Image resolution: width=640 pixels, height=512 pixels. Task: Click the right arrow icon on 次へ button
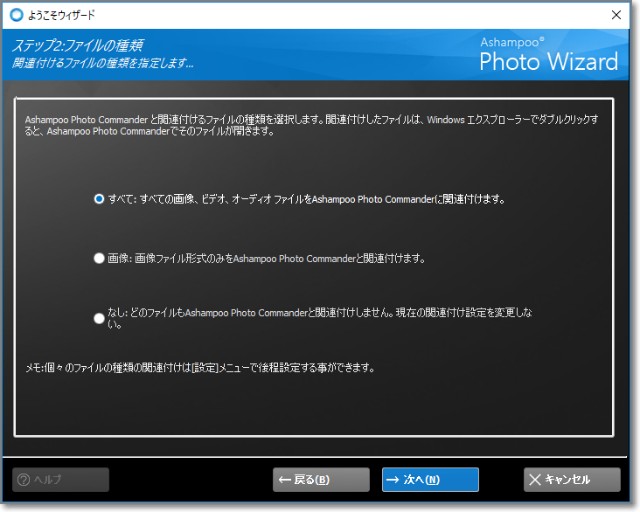click(393, 480)
